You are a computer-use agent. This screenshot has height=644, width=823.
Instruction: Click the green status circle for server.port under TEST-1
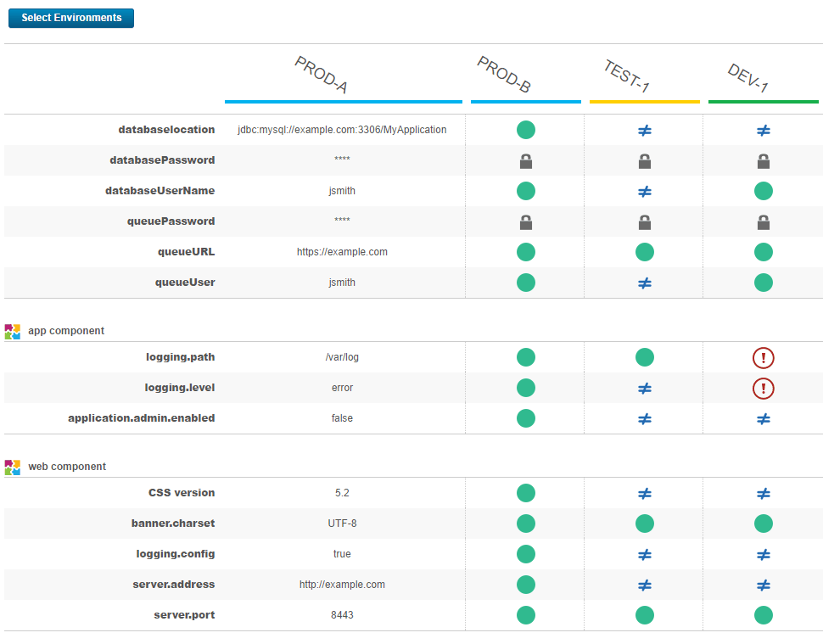644,615
